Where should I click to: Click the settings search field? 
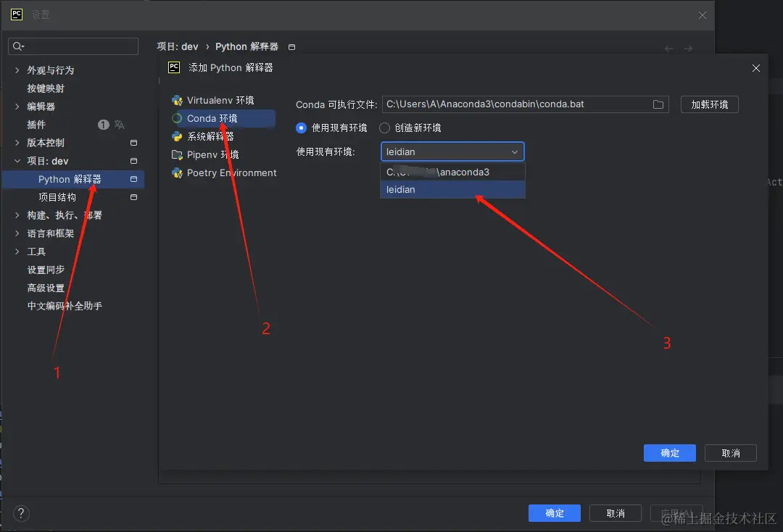click(x=73, y=46)
